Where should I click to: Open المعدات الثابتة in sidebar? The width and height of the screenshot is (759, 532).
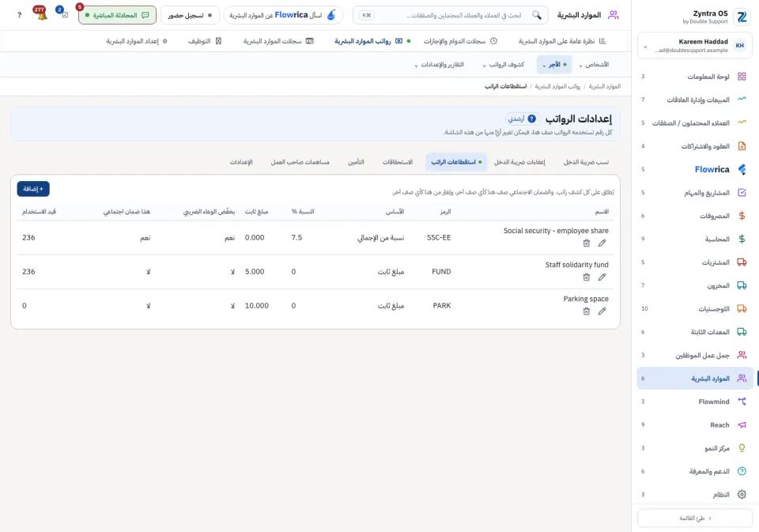click(x=695, y=332)
